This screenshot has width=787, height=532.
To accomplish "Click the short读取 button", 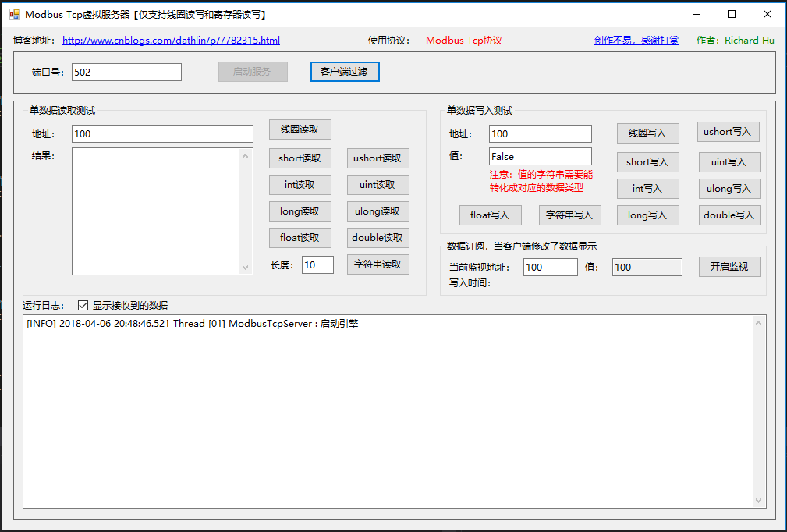I will tap(300, 158).
